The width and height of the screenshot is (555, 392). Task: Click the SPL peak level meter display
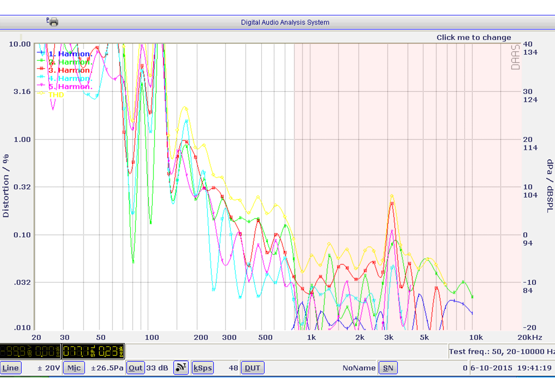[93, 351]
